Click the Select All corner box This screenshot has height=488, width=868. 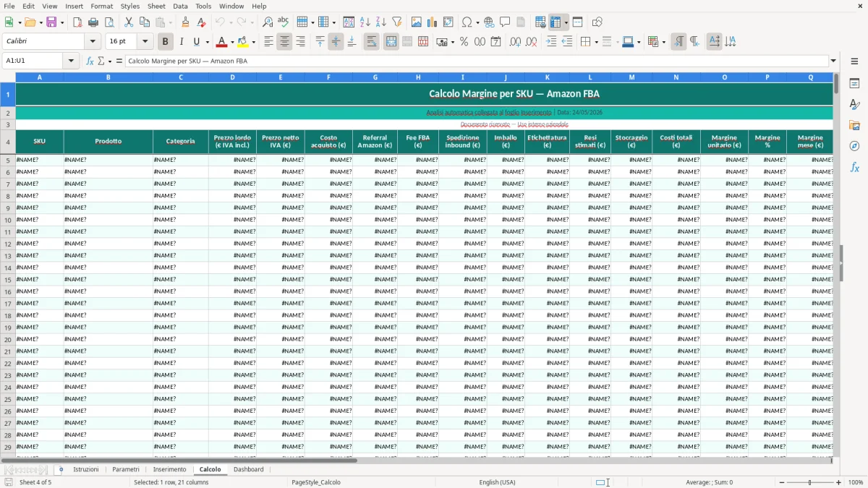click(8, 77)
